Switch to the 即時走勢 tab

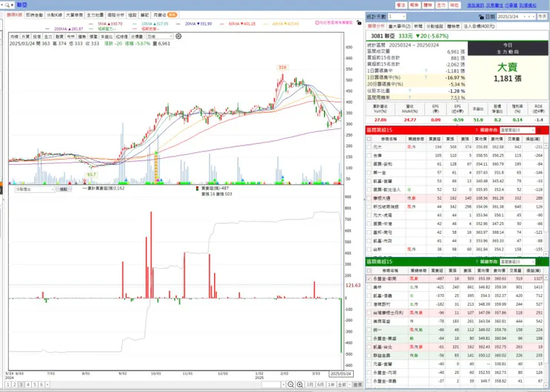tap(34, 15)
